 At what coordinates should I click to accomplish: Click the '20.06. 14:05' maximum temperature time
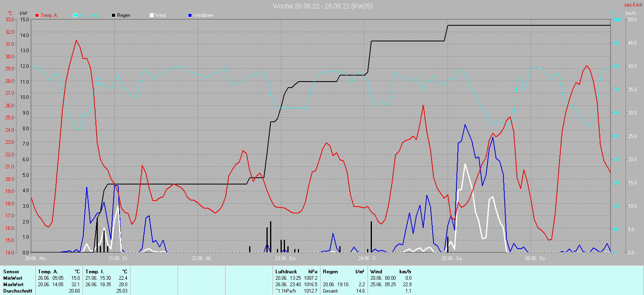click(51, 285)
